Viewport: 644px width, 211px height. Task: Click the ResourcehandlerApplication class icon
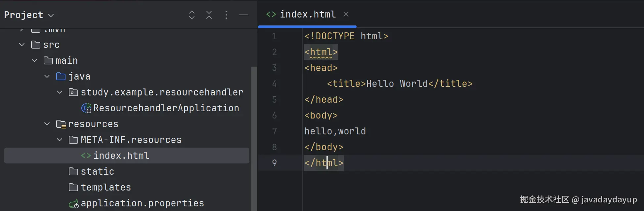(86, 108)
